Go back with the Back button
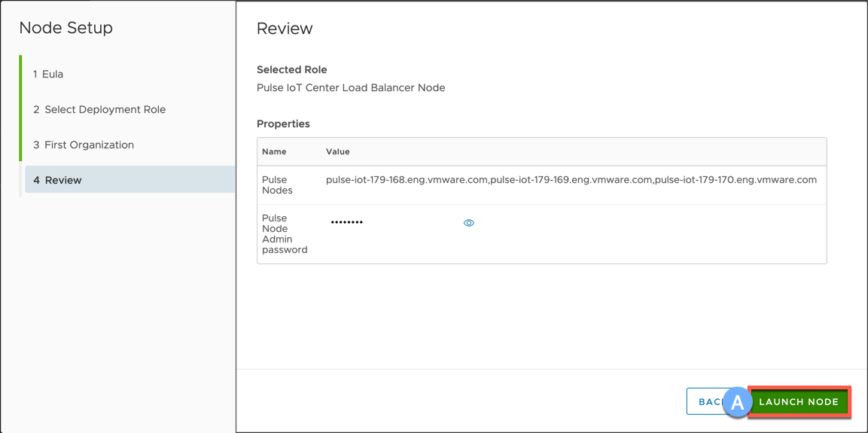 [711, 401]
